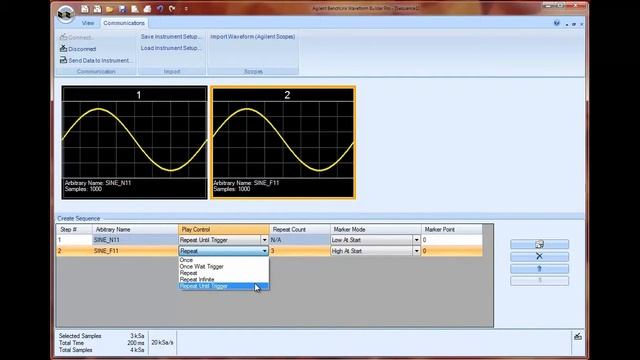Switch to the View ribbon tab

[x=88, y=23]
